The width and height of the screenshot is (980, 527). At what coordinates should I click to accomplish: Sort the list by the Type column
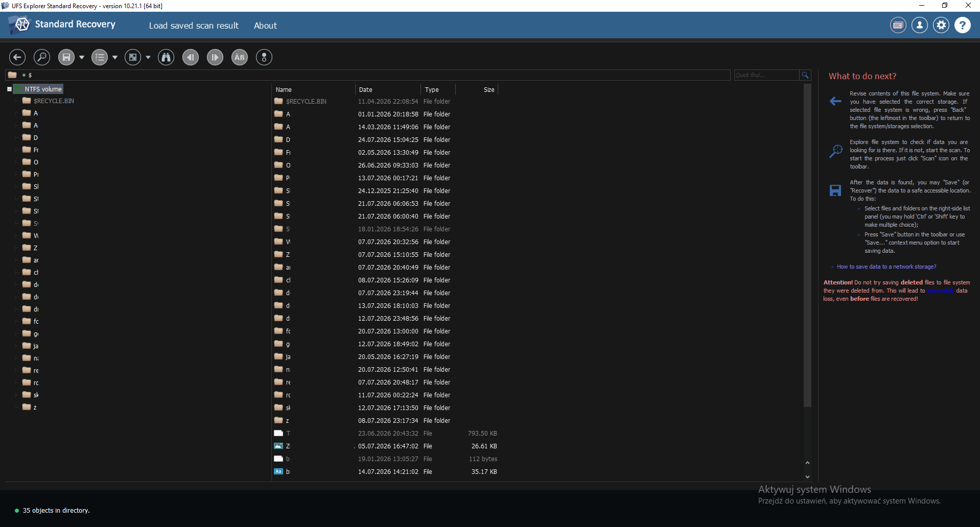pos(438,90)
